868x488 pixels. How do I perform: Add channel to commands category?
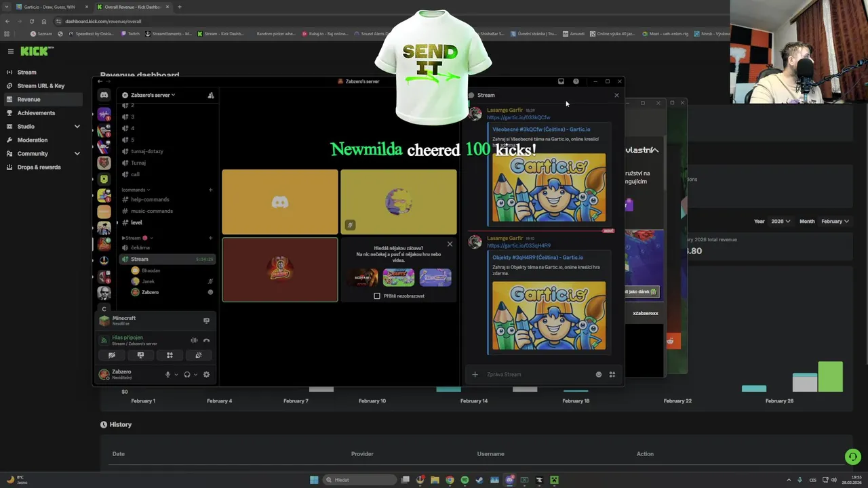(211, 190)
